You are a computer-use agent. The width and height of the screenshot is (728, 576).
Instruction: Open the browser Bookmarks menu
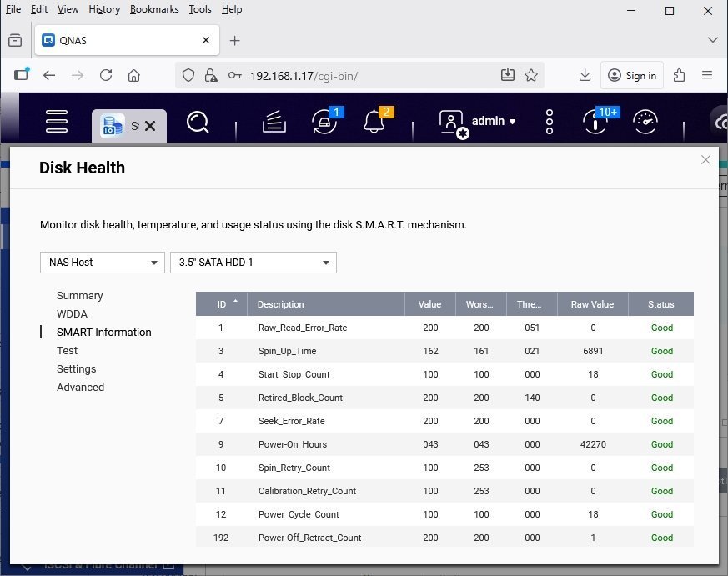[153, 9]
